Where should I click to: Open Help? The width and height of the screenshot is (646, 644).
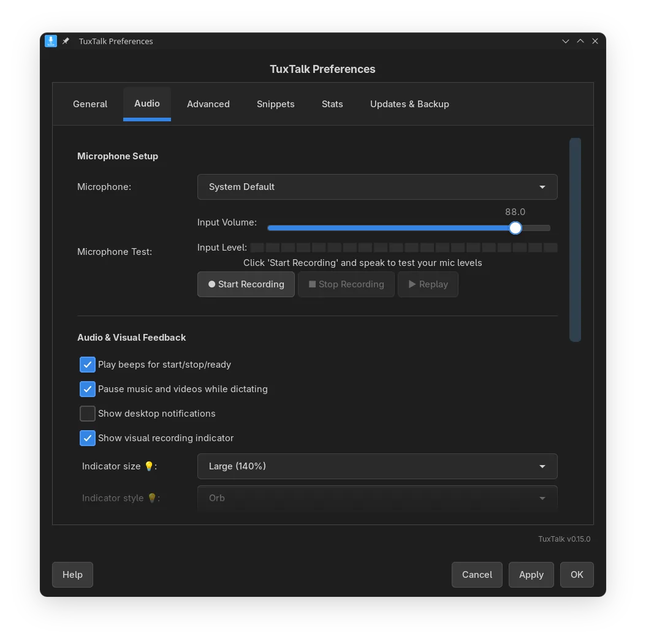(72, 574)
